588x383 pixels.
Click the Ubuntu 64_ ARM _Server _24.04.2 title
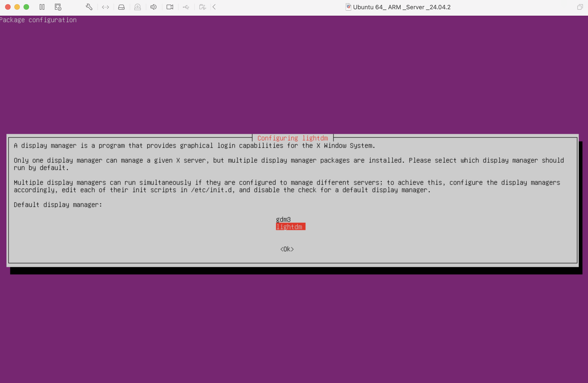click(402, 7)
